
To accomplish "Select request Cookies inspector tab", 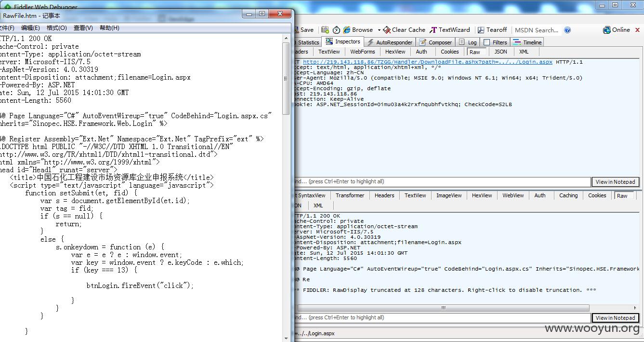I will pos(450,52).
